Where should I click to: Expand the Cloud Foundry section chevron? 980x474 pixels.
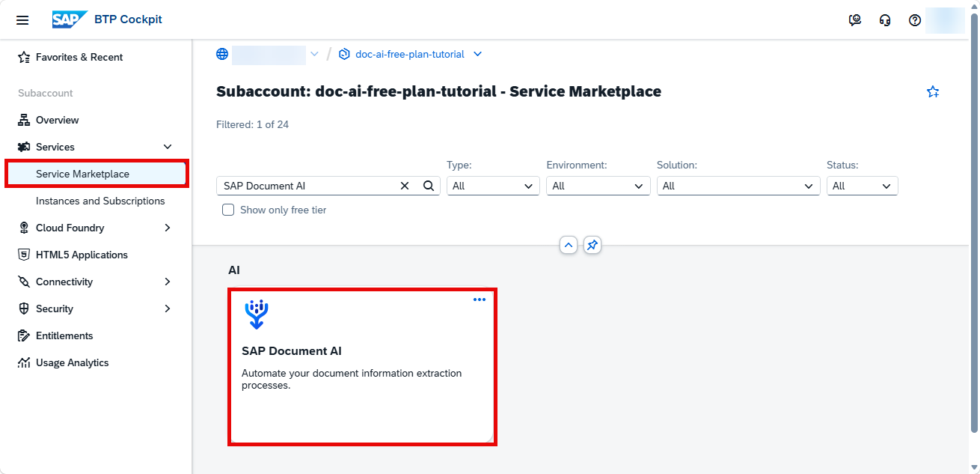168,228
